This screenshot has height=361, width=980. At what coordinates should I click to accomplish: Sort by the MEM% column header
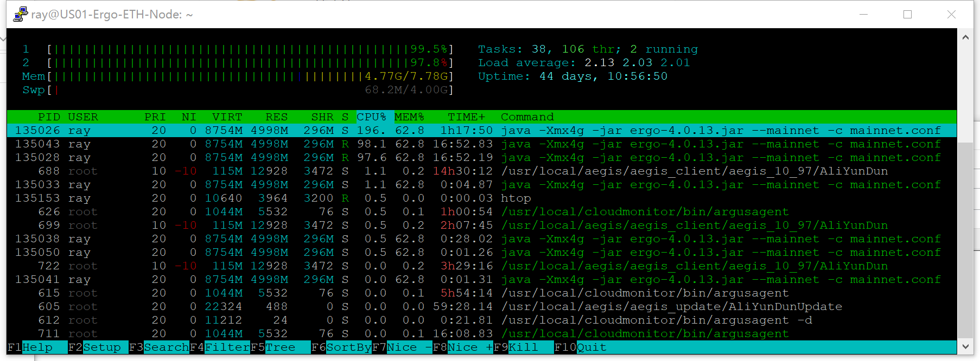coord(410,117)
